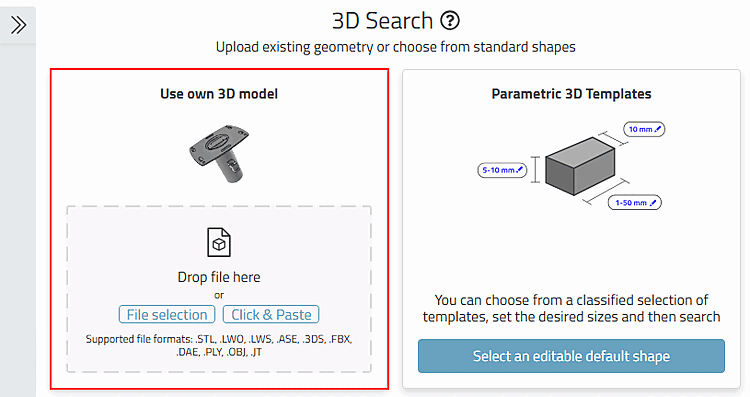The height and width of the screenshot is (397, 750).
Task: Click the supported file formats text
Action: [219, 346]
